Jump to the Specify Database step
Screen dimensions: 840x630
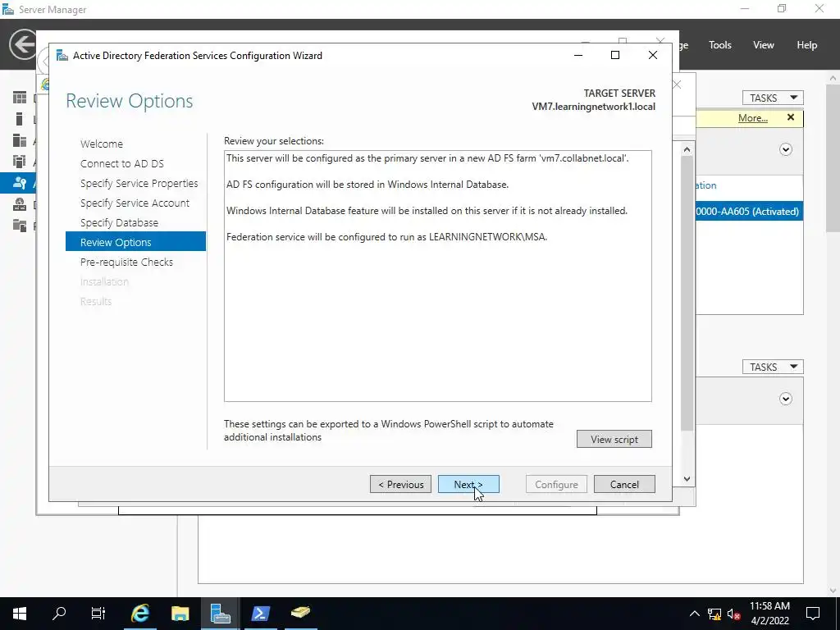pos(119,222)
